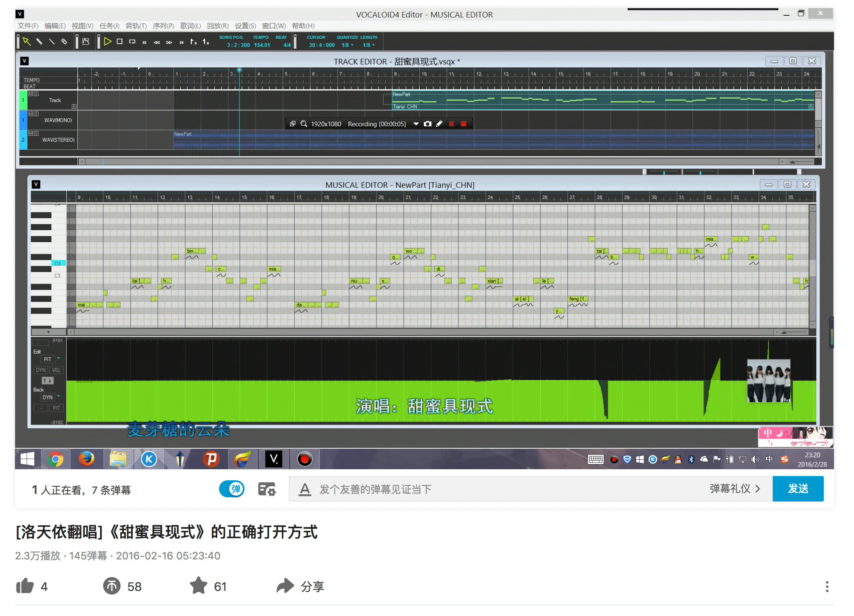The width and height of the screenshot is (854, 616).
Task: Open the 文件(F) menu
Action: tap(28, 26)
